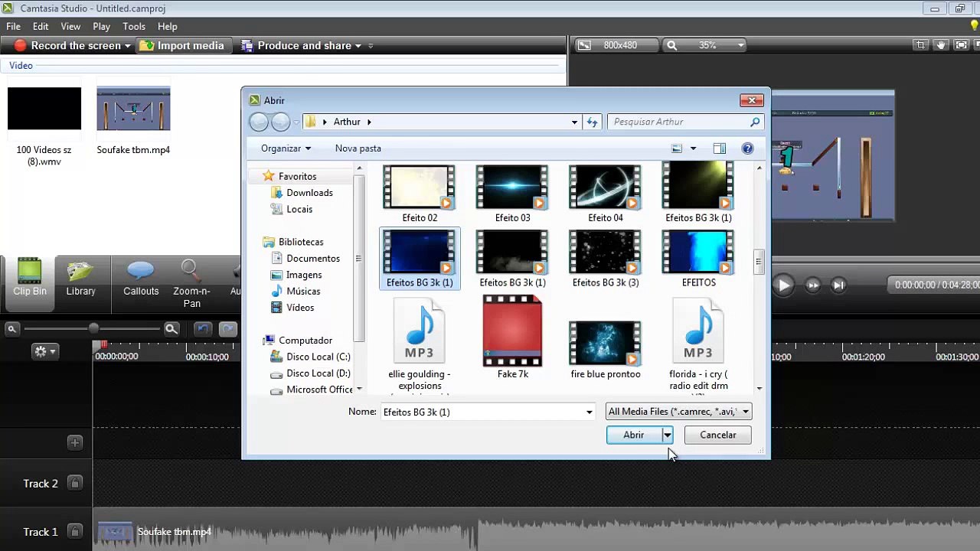The width and height of the screenshot is (980, 551).
Task: Open the All Media Files type dropdown
Action: coord(678,412)
